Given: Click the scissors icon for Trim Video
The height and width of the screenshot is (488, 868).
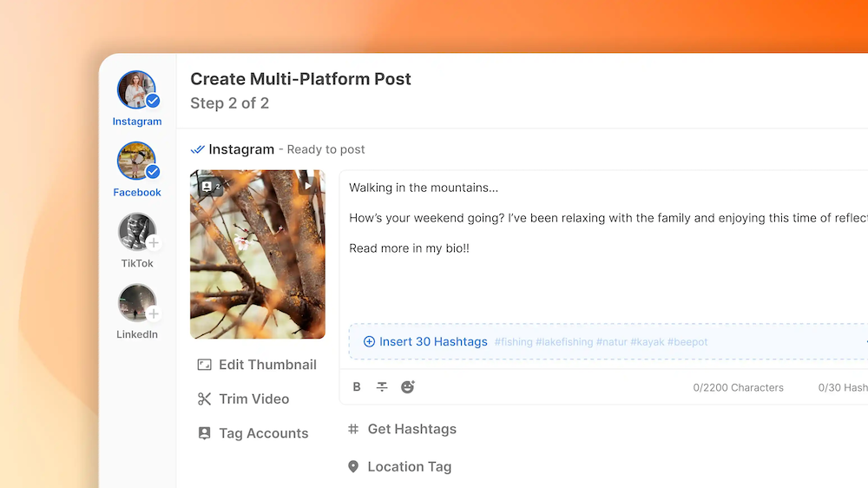Looking at the screenshot, I should pos(205,399).
